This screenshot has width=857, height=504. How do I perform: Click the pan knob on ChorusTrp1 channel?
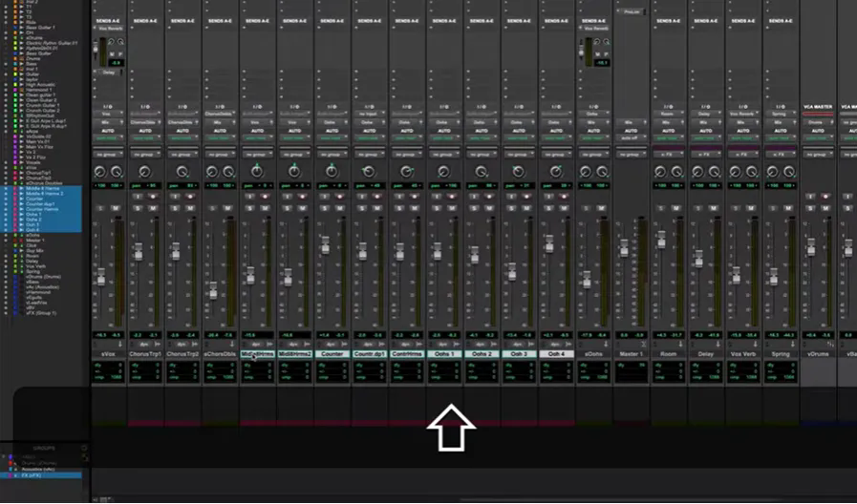click(145, 172)
